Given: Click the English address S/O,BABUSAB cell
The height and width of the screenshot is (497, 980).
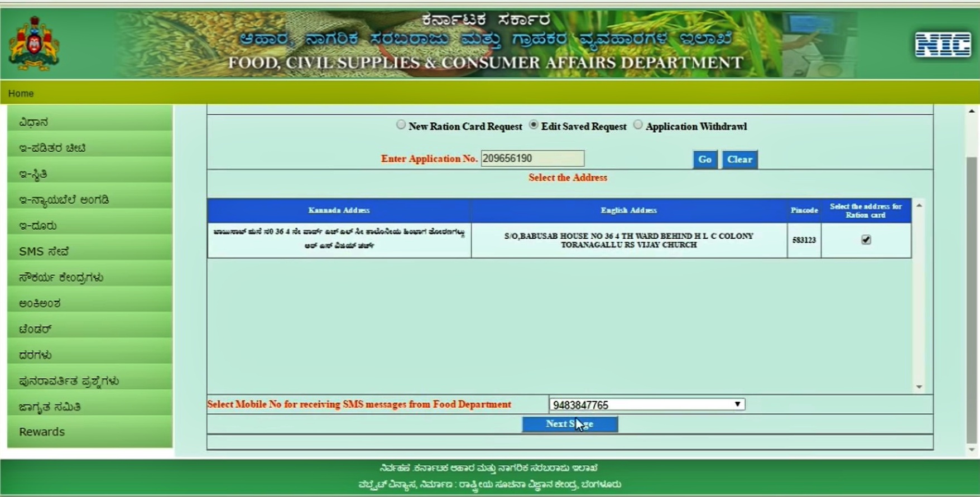Looking at the screenshot, I should point(629,240).
